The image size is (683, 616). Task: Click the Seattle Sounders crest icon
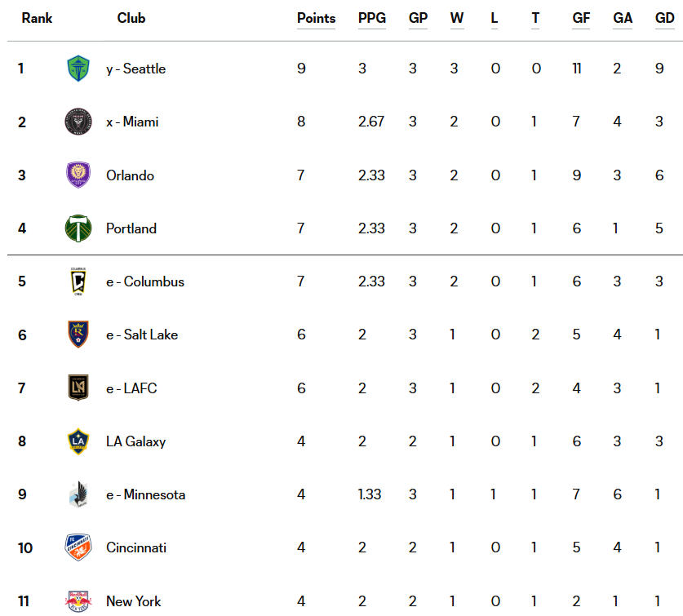[78, 69]
